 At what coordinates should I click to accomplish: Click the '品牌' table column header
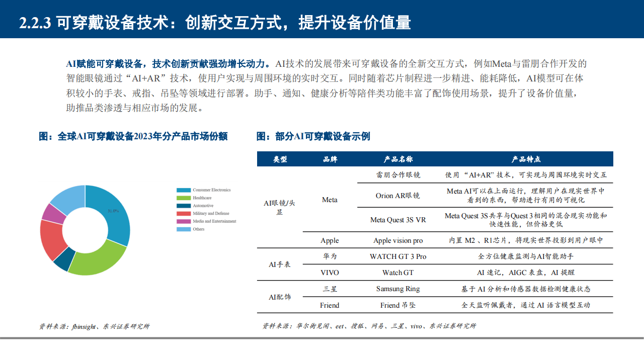click(330, 159)
